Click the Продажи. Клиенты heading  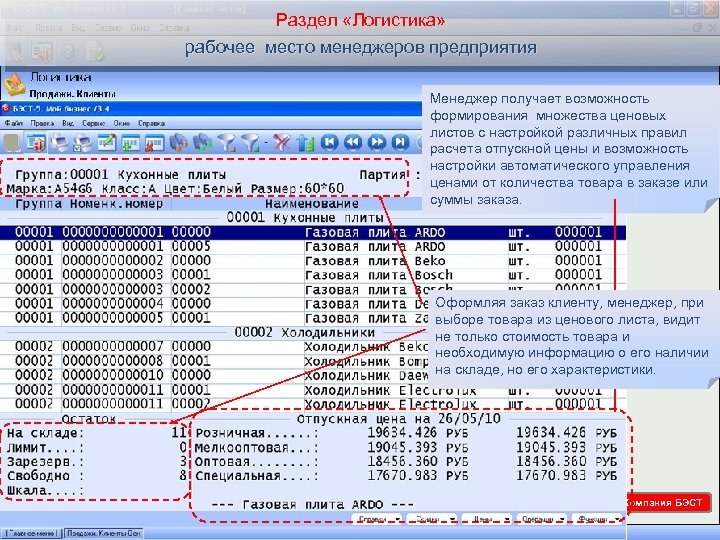[x=73, y=94]
